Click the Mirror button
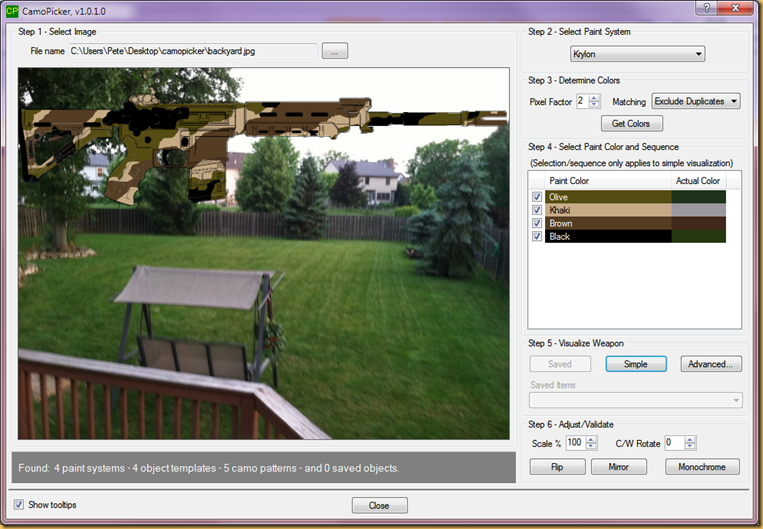763x529 pixels. pos(619,467)
